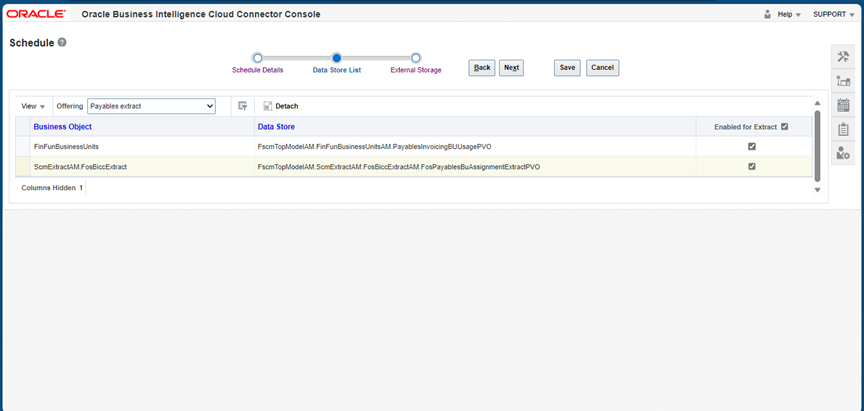Open the calendar schedules icon in sidebar

843,105
